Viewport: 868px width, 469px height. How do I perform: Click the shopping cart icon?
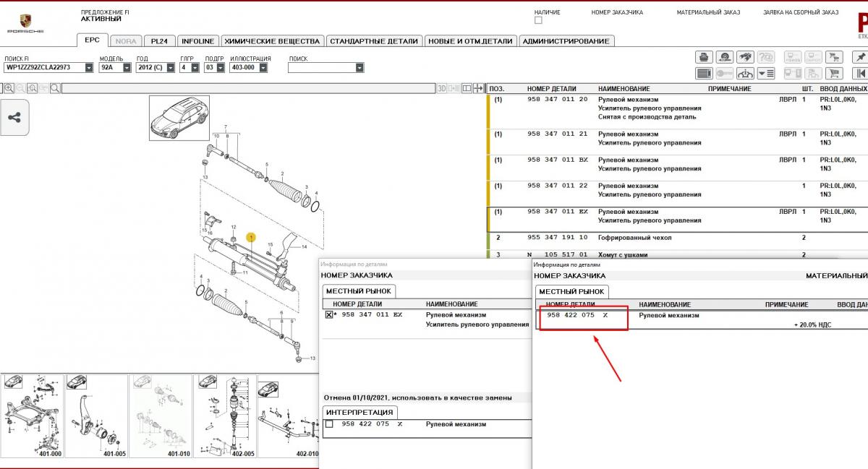835,73
